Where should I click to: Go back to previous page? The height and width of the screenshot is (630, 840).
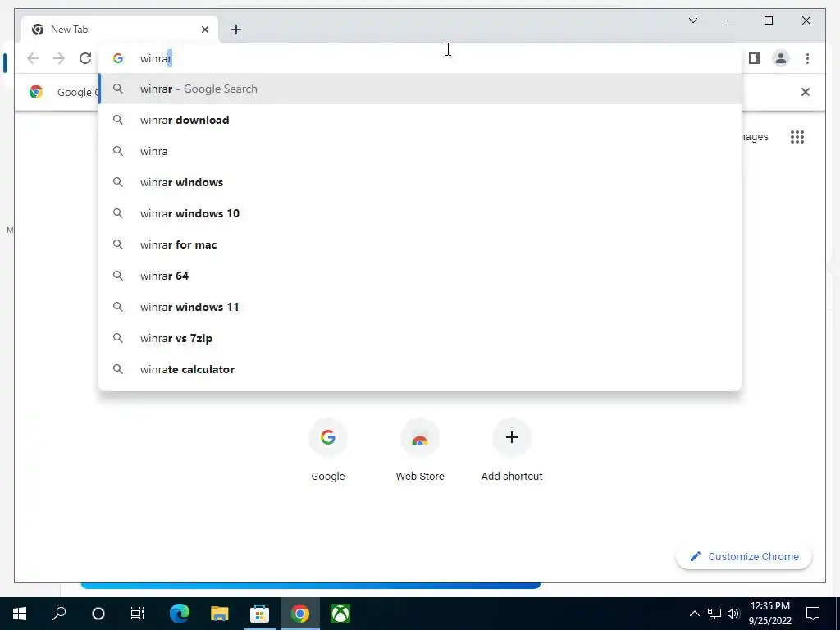click(33, 58)
